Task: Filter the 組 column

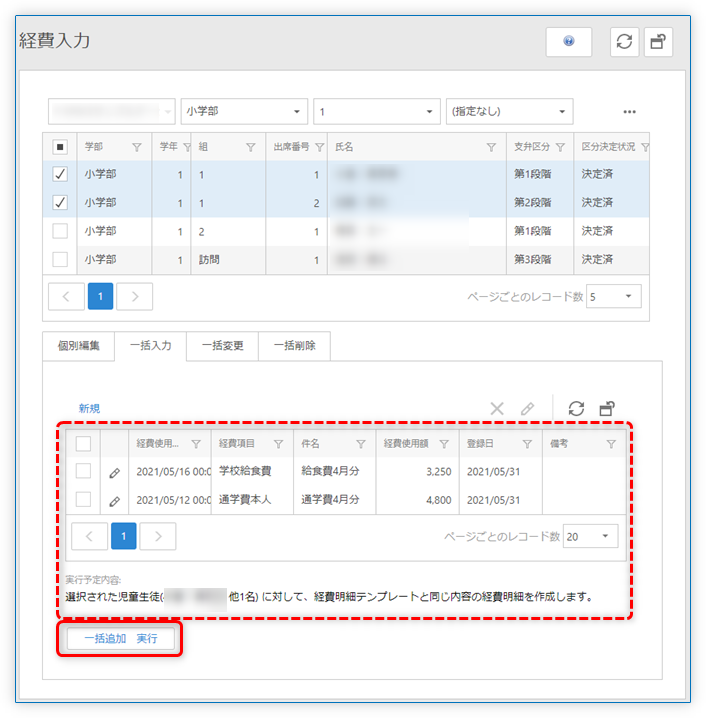Action: click(250, 147)
